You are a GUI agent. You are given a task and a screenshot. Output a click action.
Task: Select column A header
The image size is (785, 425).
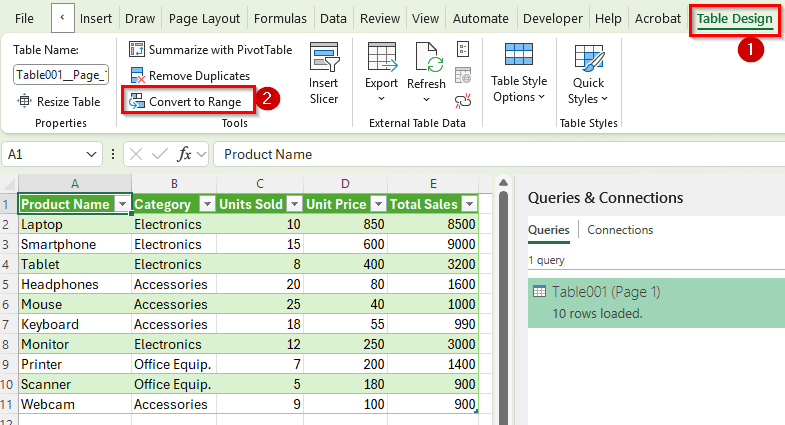(75, 184)
